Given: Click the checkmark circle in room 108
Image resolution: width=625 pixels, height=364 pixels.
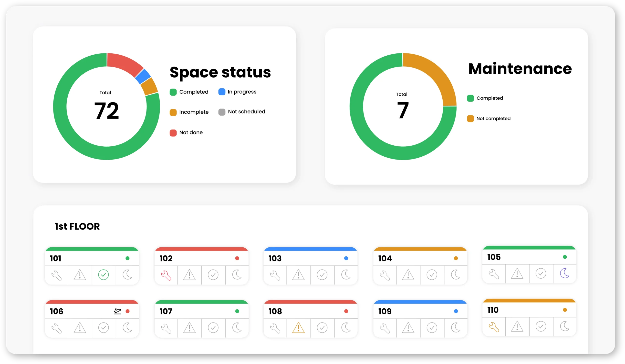Looking at the screenshot, I should coord(322,328).
